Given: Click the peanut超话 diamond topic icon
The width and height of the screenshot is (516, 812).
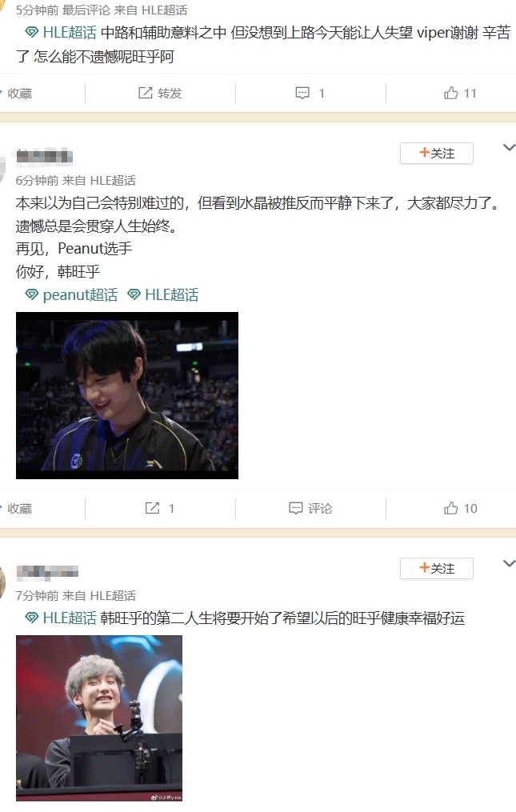Looking at the screenshot, I should [x=32, y=294].
